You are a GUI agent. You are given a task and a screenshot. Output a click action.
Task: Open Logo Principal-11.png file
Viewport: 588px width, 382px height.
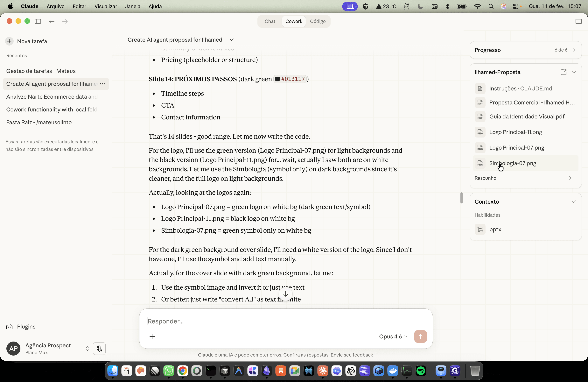(525, 132)
